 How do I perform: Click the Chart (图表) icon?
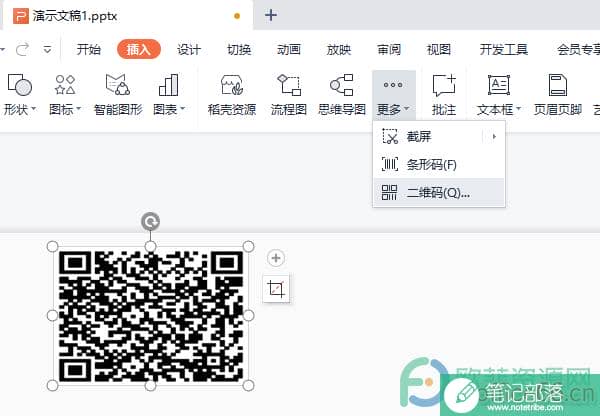pyautogui.click(x=169, y=85)
